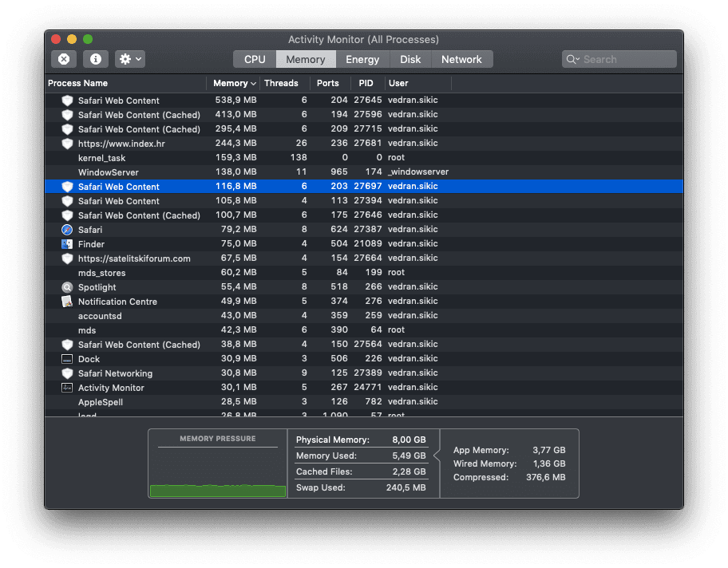Sort by Ports column header

tap(328, 83)
